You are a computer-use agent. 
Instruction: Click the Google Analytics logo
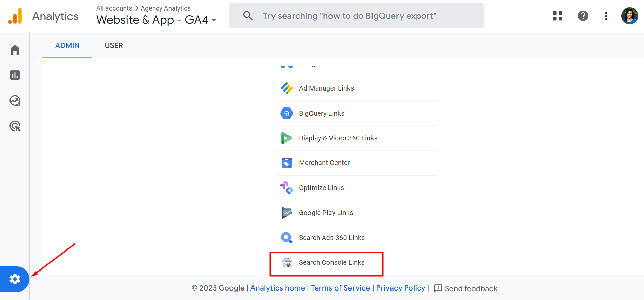pos(15,16)
